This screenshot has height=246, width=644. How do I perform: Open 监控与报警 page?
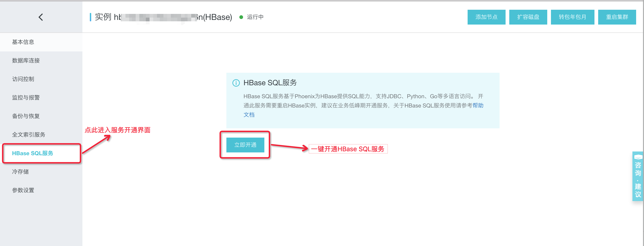point(41,98)
